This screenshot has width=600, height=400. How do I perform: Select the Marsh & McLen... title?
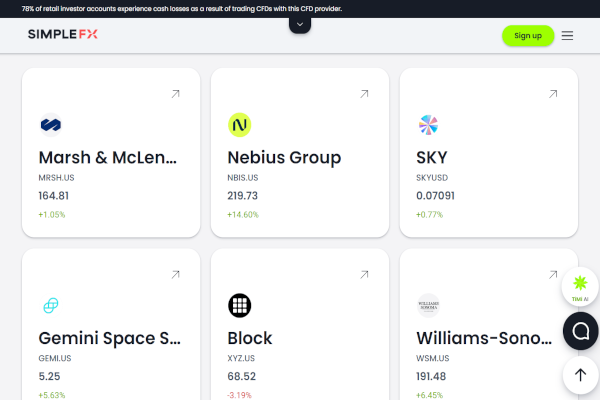click(108, 157)
